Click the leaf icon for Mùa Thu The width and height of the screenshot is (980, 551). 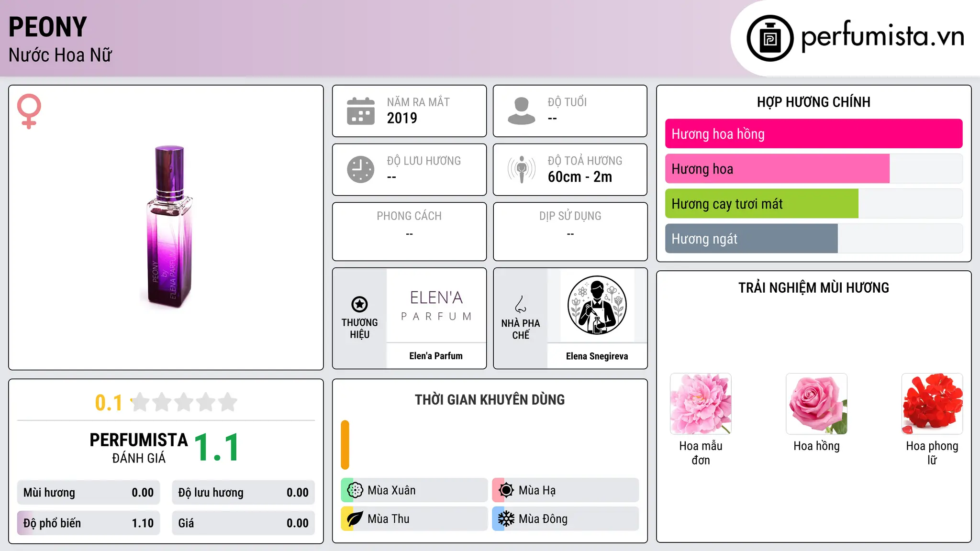tap(355, 519)
